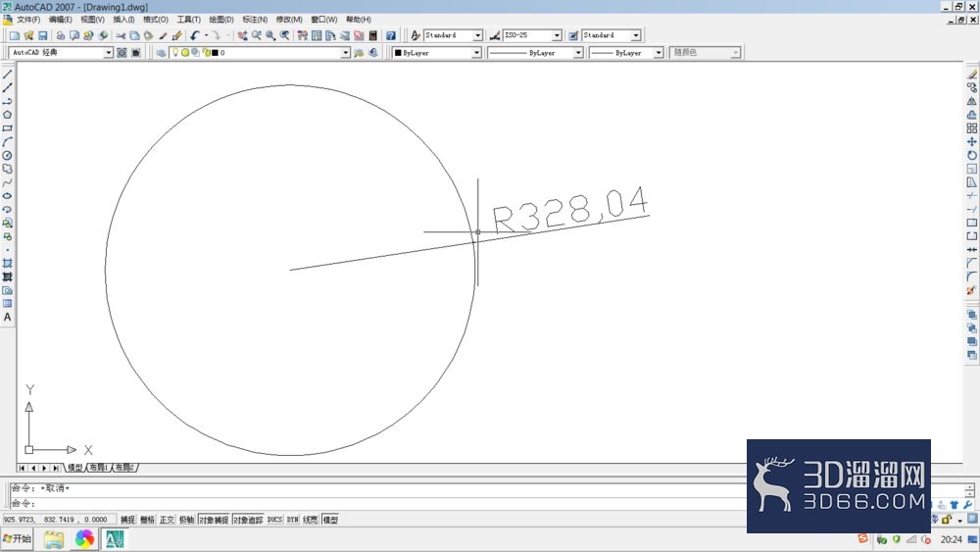Click the Save icon in standard toolbar
Image resolution: width=980 pixels, height=552 pixels.
[43, 35]
